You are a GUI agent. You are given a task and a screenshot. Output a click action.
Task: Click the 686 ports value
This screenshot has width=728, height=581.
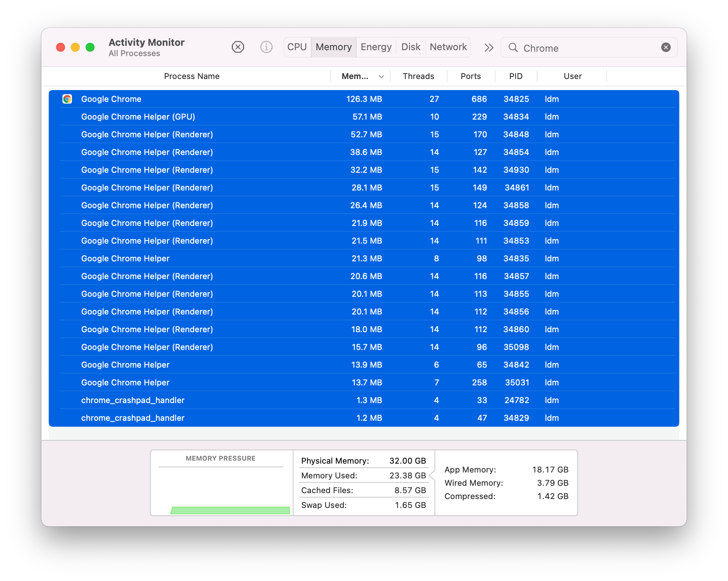[x=479, y=99]
